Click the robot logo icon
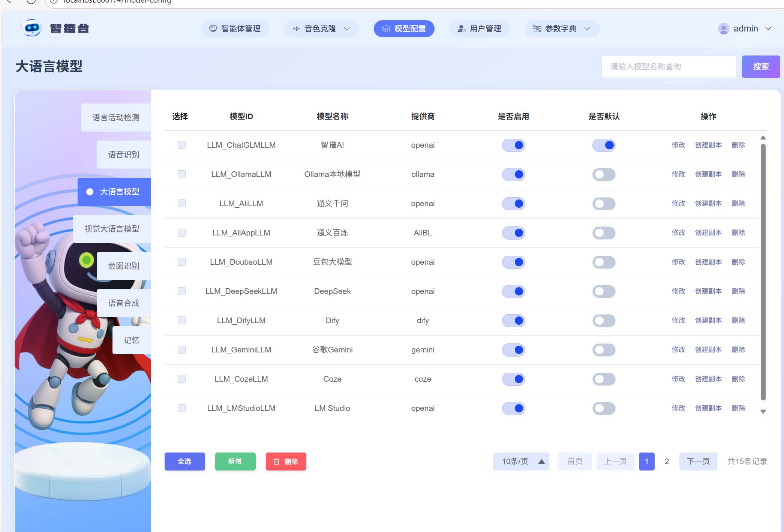This screenshot has height=532, width=784. (32, 28)
